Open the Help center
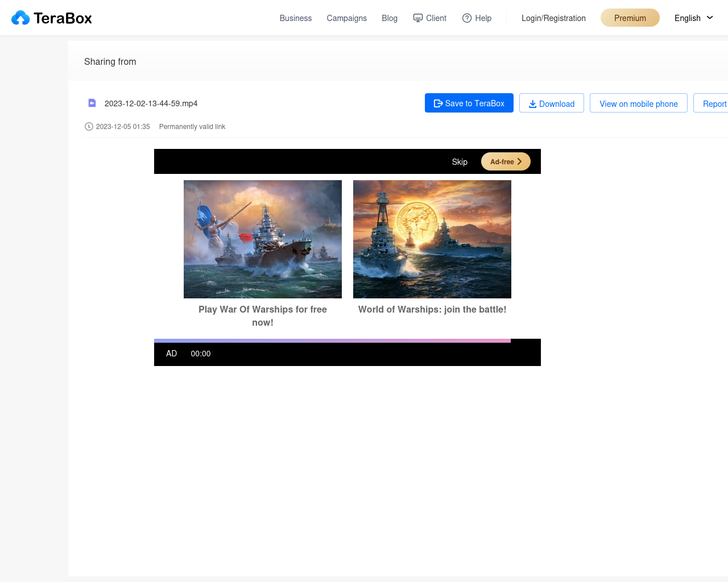728x582 pixels. point(477,18)
